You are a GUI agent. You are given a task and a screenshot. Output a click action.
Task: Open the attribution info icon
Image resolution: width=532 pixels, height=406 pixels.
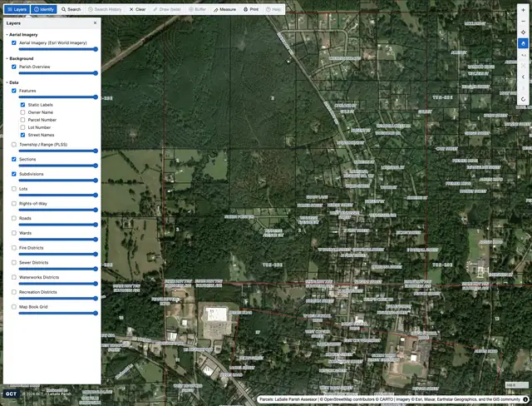[525, 399]
